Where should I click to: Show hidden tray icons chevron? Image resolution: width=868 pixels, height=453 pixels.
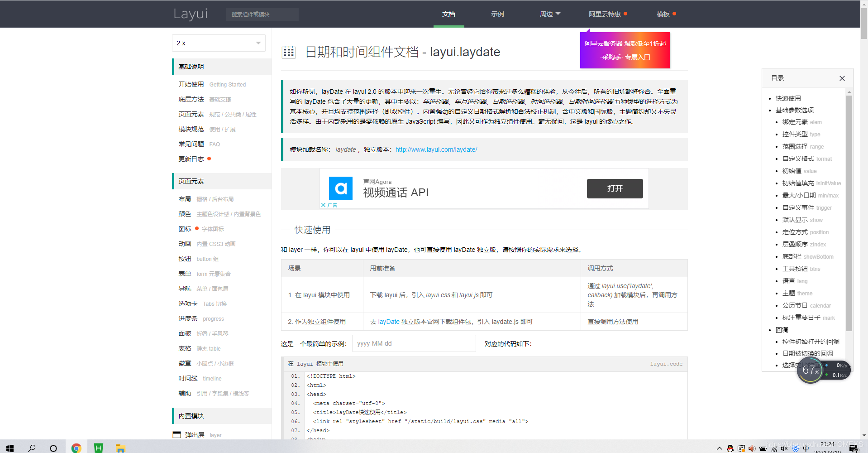point(719,448)
